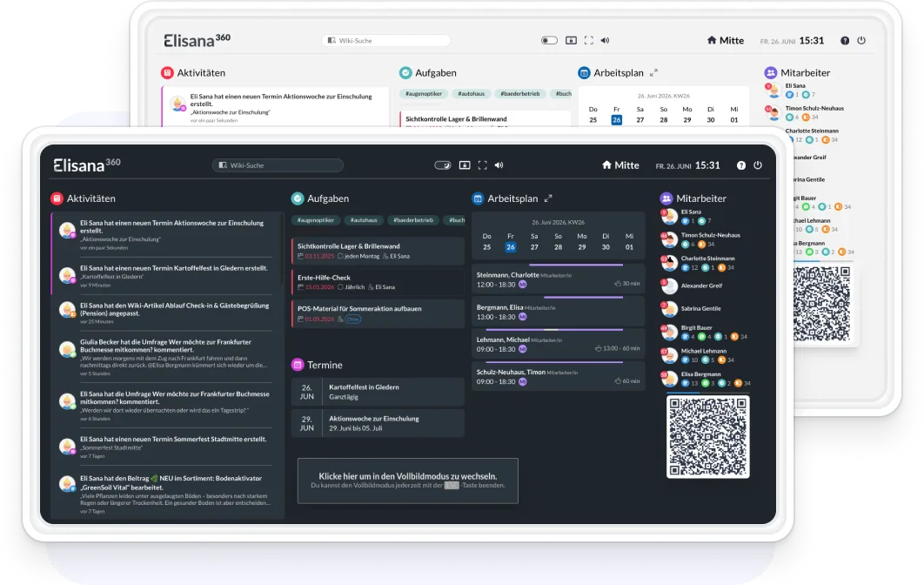Open task Sichtkontrolle Lager & Brillenwand, dark dashboard
Viewport: 924px width, 585px height.
point(378,251)
